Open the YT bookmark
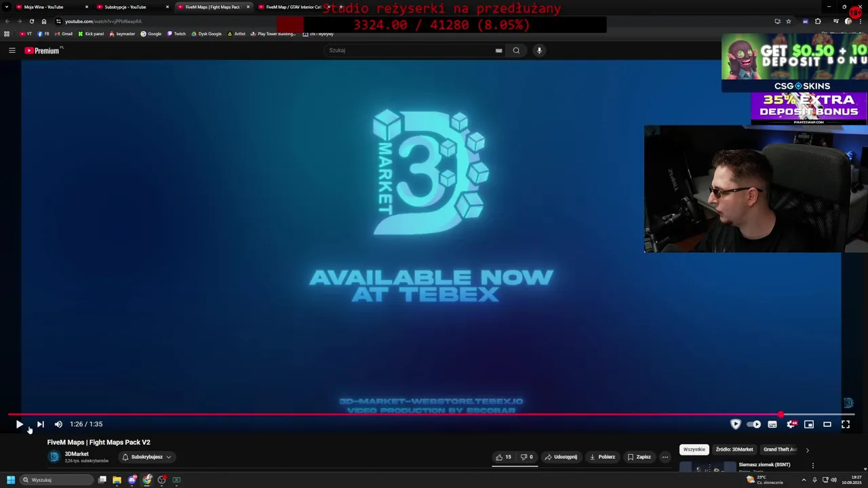Viewport: 868px width, 488px height. pos(26,34)
